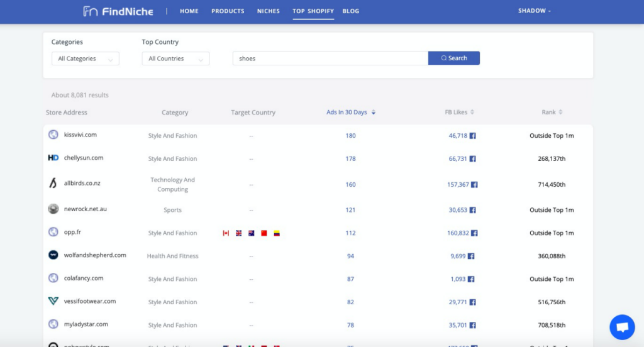Click the UK flag in opp.fr row
Viewport: 644px width, 347px height.
coord(238,233)
